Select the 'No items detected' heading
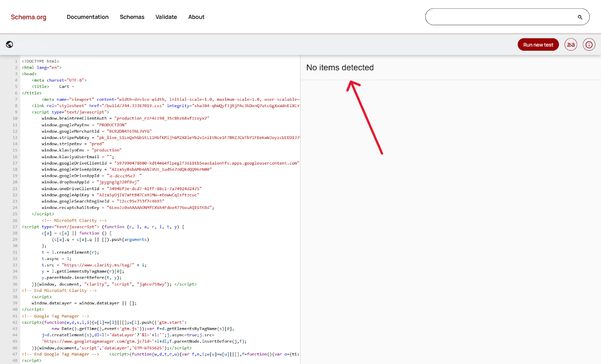This screenshot has height=364, width=601. tap(340, 68)
